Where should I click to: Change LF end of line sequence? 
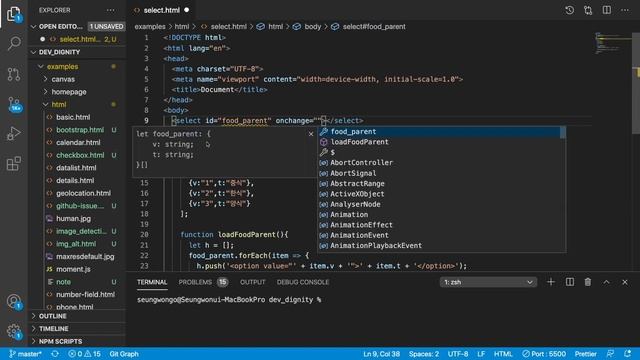481,354
